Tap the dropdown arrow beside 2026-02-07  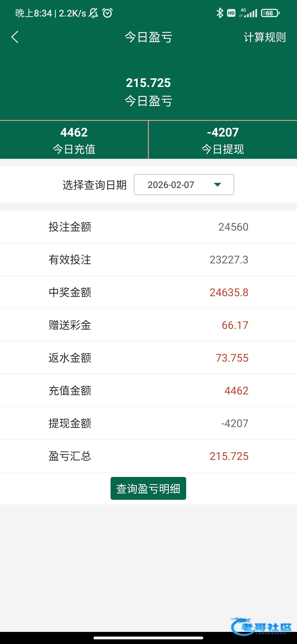218,185
